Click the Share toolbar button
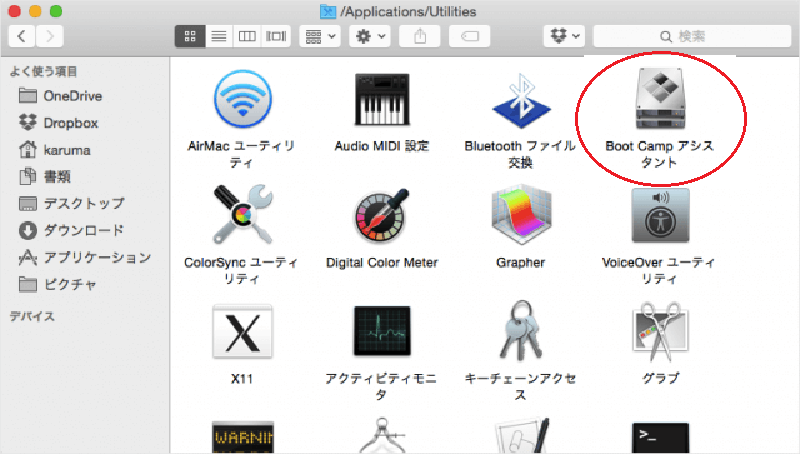This screenshot has width=800, height=454. 419,36
